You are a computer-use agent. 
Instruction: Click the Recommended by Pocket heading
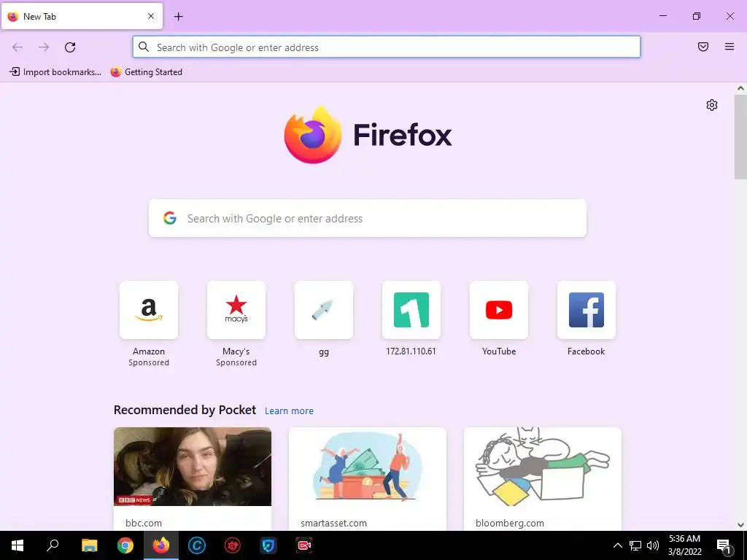point(185,410)
